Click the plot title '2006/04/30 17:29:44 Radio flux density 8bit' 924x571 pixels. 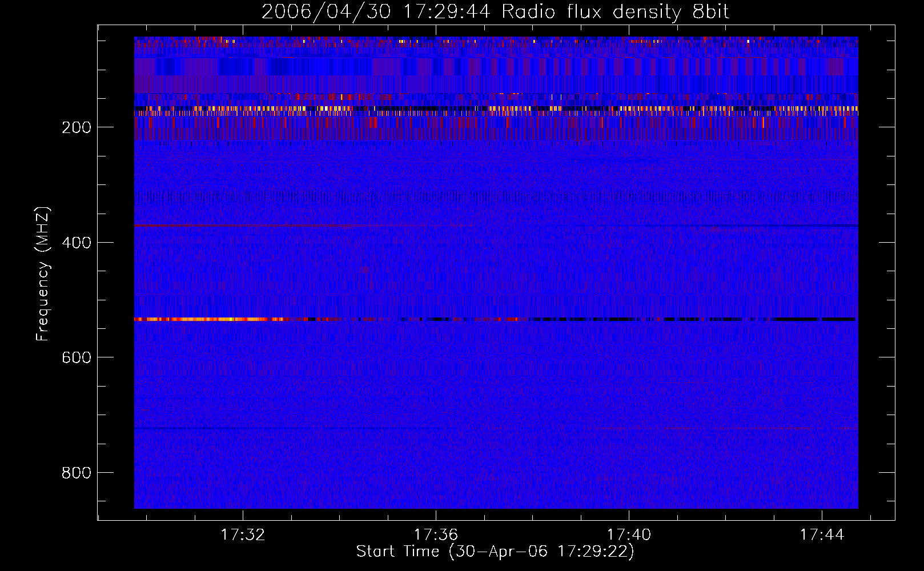coord(495,11)
